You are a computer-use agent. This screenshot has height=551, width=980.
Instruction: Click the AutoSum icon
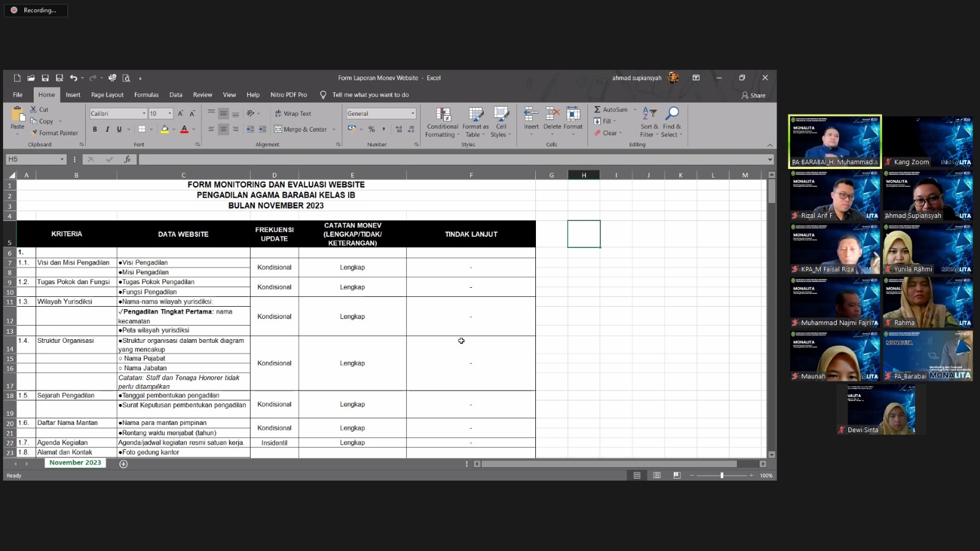coord(598,110)
